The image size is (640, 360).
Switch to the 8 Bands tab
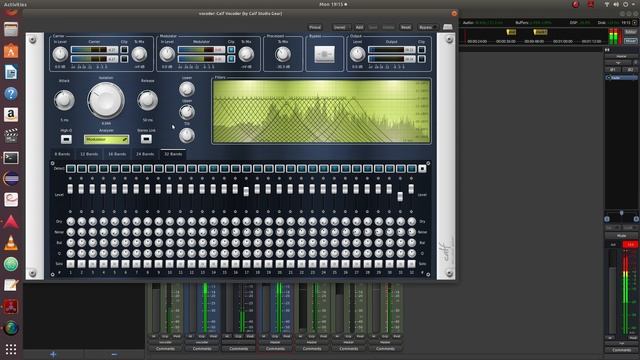click(x=62, y=154)
